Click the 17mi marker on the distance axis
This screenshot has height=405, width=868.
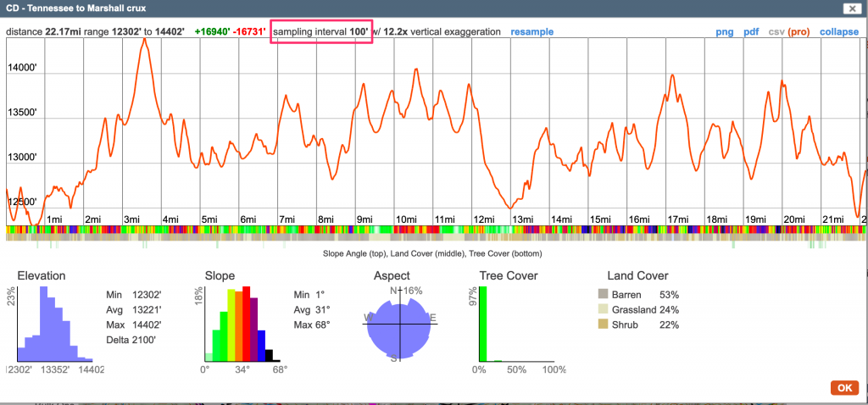[677, 219]
